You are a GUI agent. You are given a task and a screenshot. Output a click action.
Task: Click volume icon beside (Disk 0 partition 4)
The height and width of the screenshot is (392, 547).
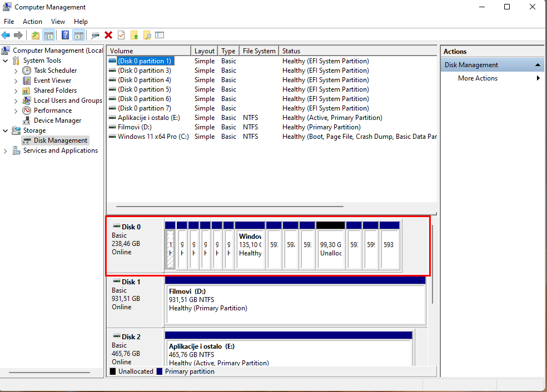[x=112, y=80]
